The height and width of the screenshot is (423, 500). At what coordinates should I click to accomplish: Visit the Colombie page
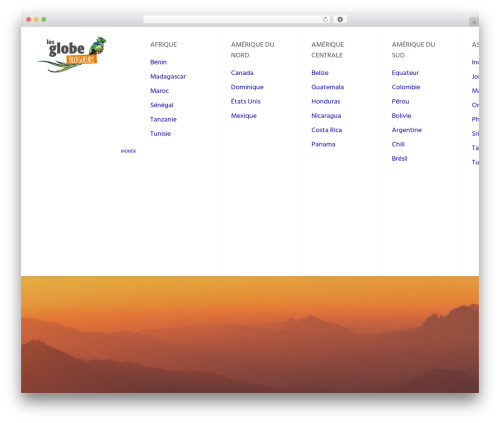pyautogui.click(x=406, y=87)
